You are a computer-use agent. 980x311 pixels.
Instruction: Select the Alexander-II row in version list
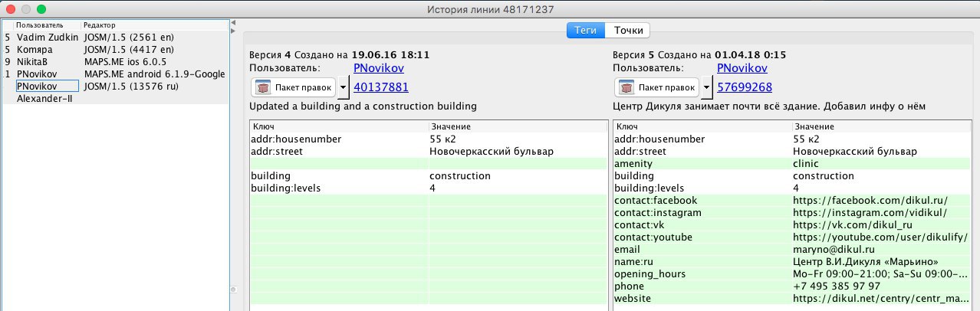[115, 98]
